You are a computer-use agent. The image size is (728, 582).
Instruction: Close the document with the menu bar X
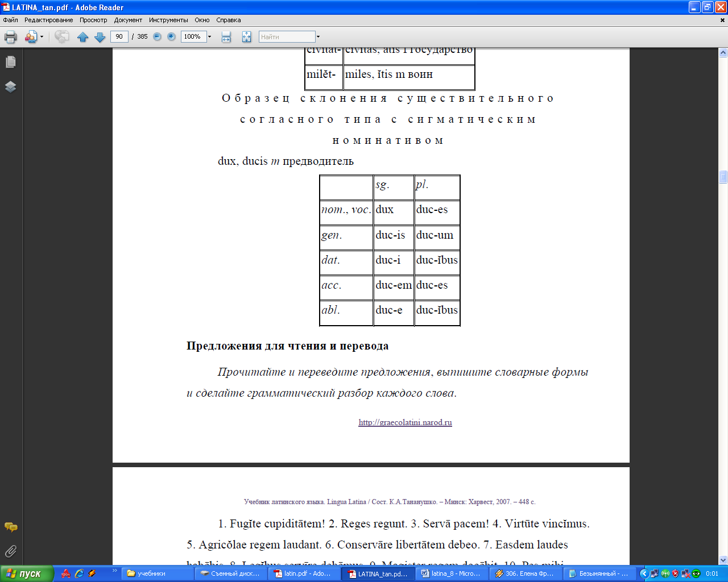click(723, 20)
